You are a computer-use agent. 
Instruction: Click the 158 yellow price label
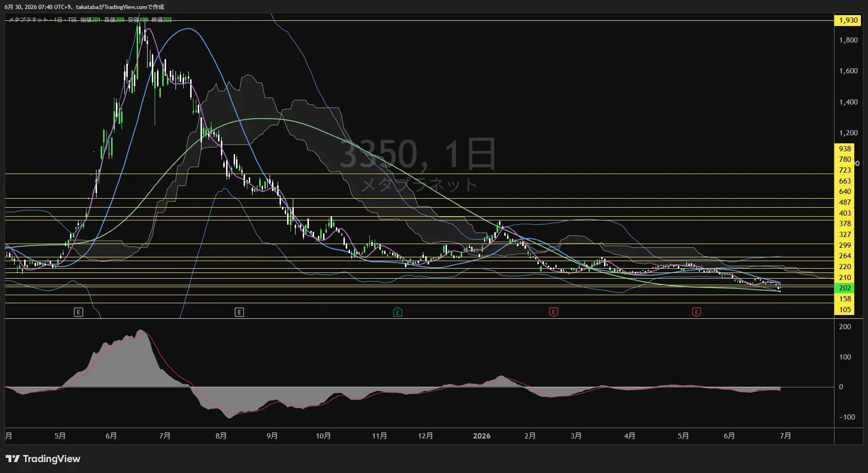845,299
